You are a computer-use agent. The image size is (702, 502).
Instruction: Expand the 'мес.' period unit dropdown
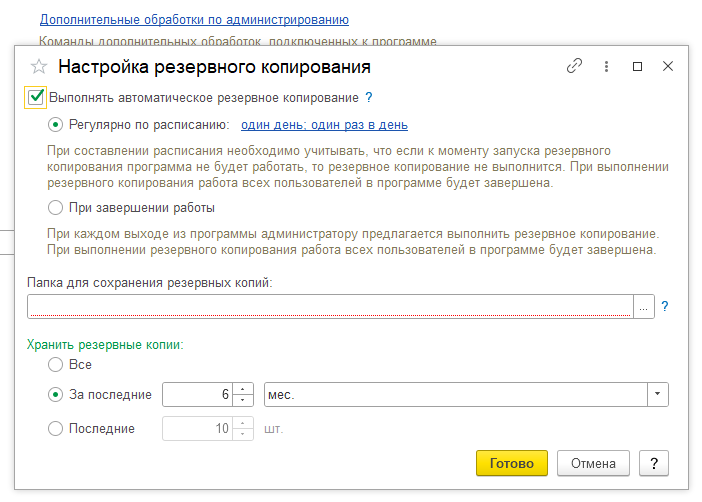657,395
